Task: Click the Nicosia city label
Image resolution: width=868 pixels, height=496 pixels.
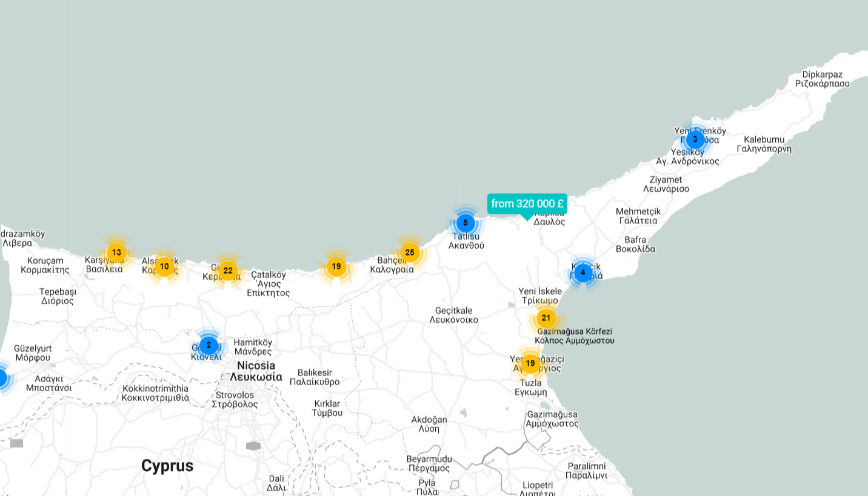Action: click(x=256, y=366)
